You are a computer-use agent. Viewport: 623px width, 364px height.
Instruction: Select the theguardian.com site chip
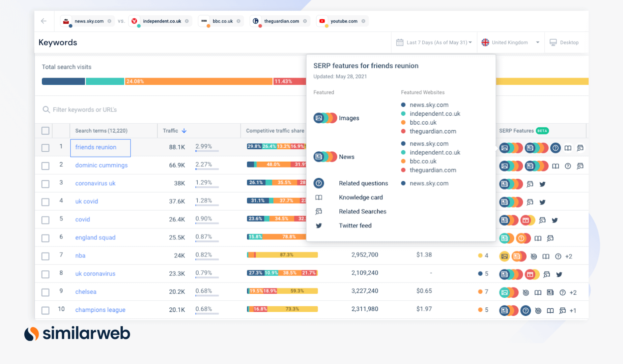point(280,21)
